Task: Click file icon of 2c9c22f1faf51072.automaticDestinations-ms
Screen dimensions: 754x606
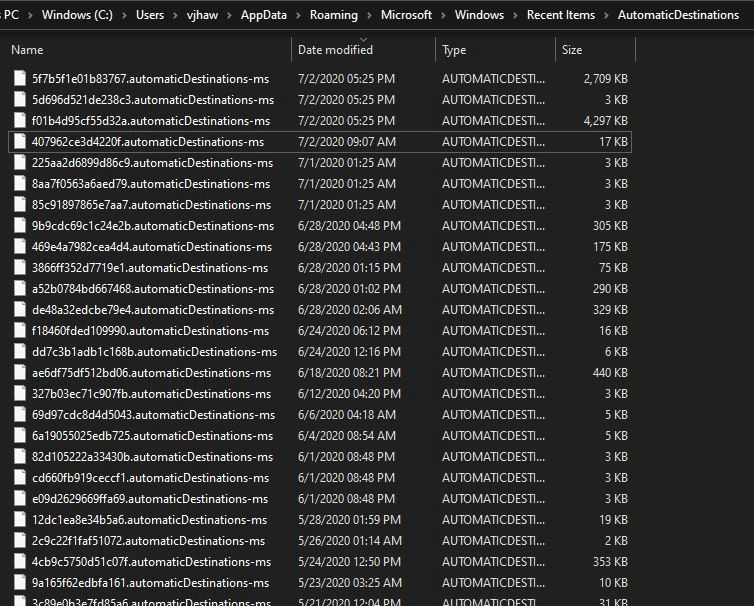Action: pos(20,540)
